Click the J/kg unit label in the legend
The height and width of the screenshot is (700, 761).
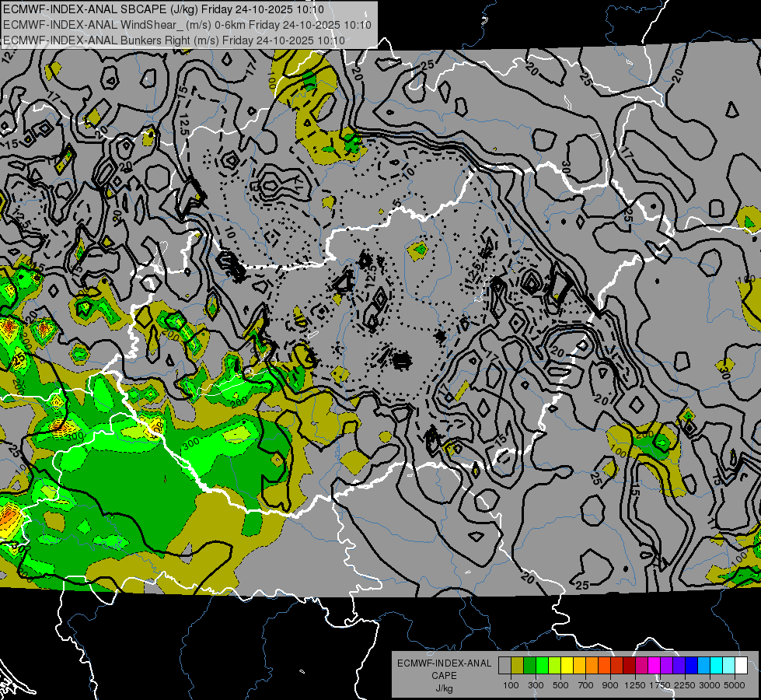[x=444, y=688]
